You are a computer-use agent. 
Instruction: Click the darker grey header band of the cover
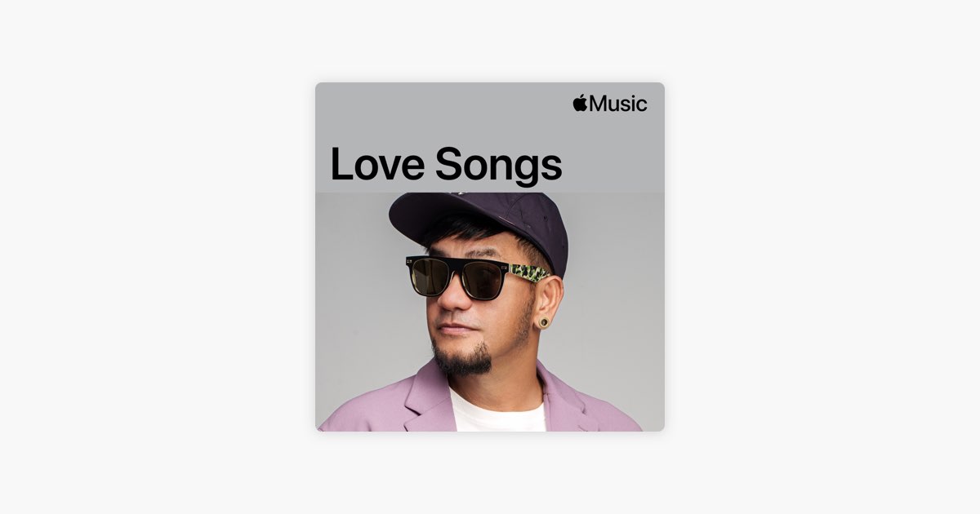490,137
